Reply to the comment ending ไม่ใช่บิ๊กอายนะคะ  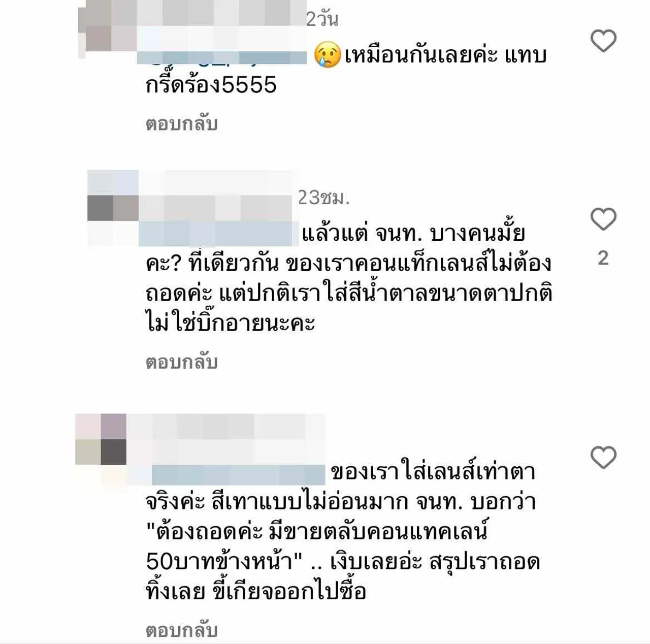(x=182, y=362)
